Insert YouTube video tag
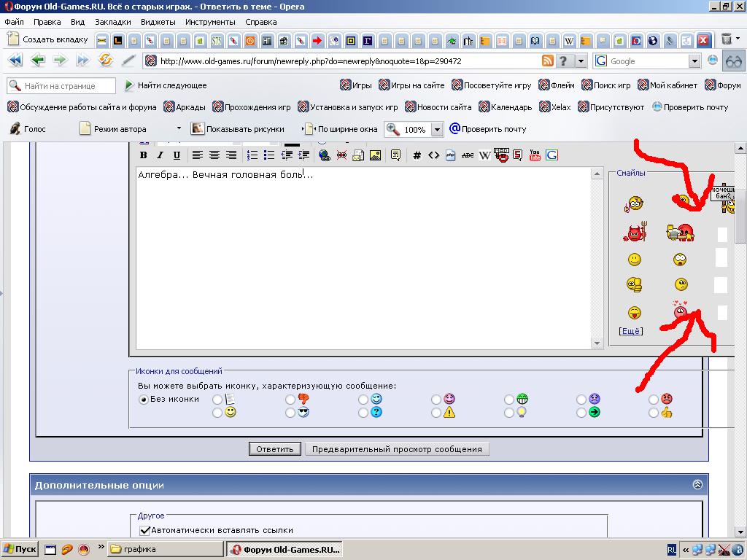The width and height of the screenshot is (747, 560). (535, 155)
